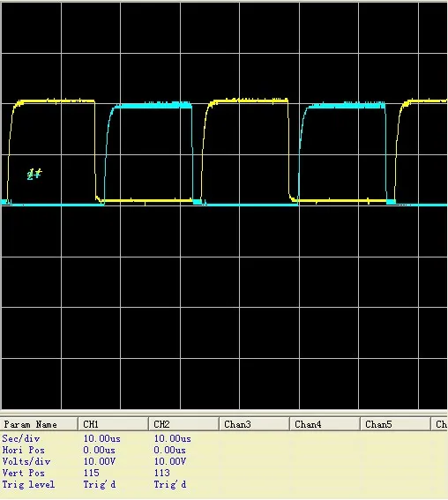Click CH2 Volts/div value 10.00V
This screenshot has width=448, height=500.
(170, 462)
